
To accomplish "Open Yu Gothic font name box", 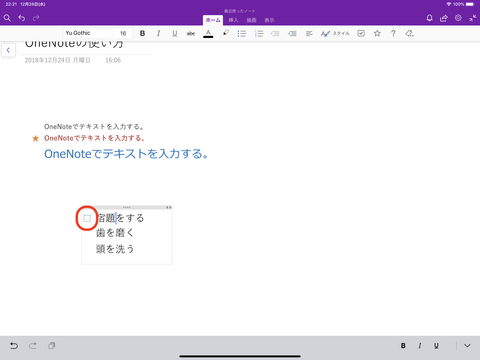I will (x=88, y=33).
